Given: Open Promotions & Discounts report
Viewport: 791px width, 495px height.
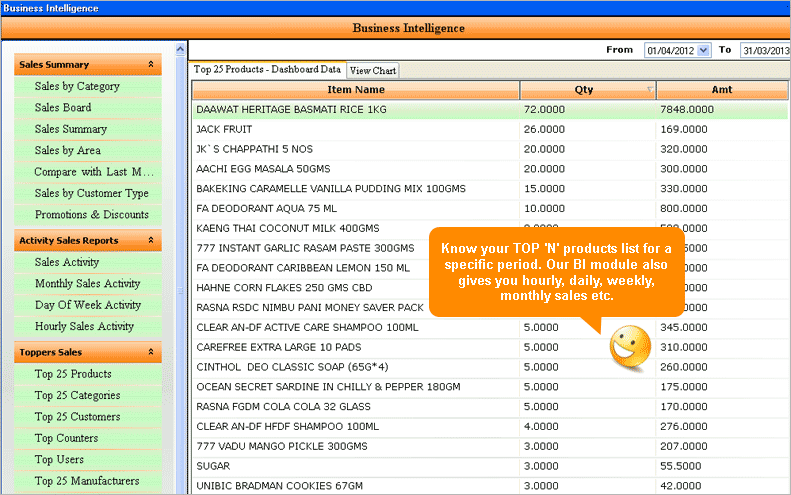Looking at the screenshot, I should [91, 215].
